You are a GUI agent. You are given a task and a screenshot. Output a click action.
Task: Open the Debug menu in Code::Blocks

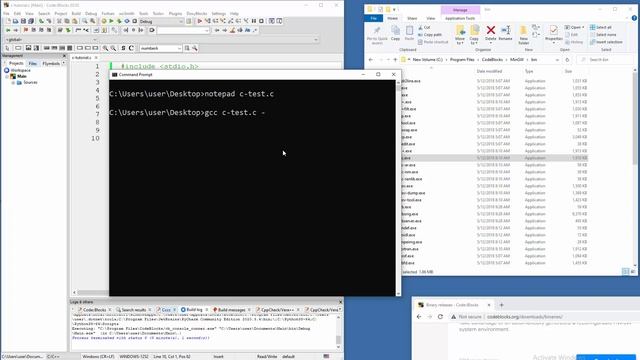pos(91,13)
